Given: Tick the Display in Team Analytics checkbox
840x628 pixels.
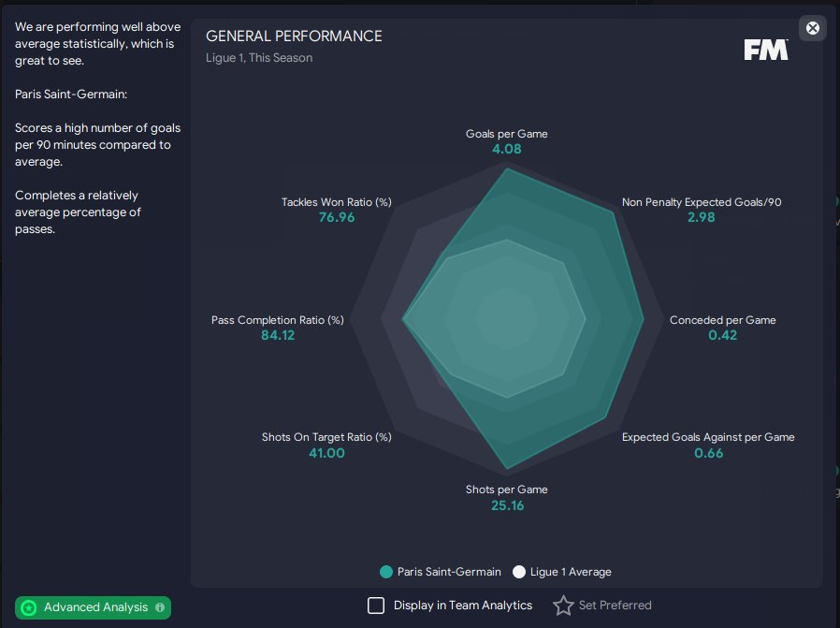Looking at the screenshot, I should [376, 606].
